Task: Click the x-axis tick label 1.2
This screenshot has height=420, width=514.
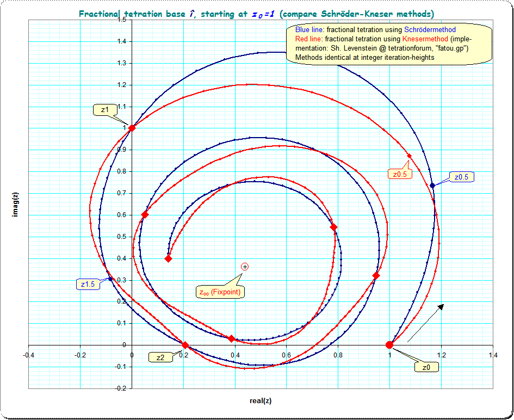Action: tap(441, 355)
